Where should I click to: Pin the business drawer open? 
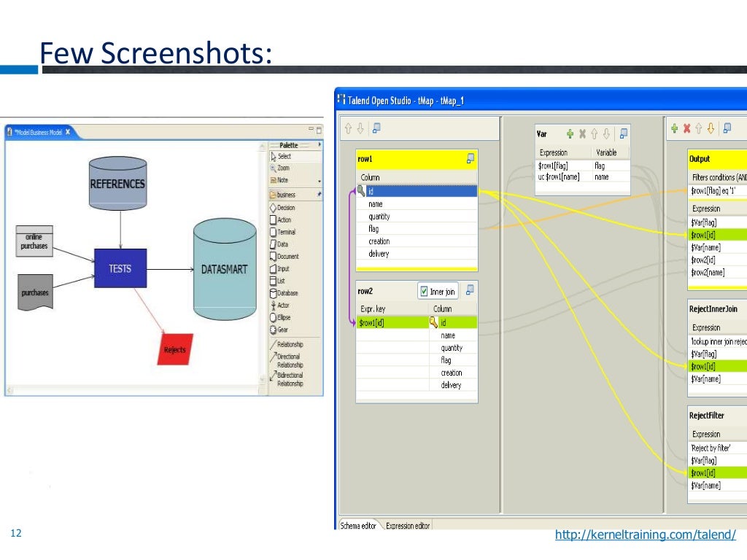point(319,194)
